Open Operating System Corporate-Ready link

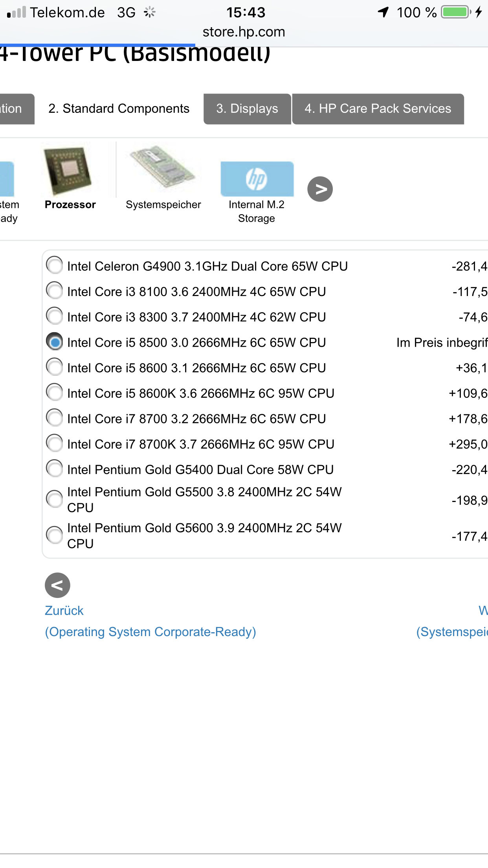point(150,632)
